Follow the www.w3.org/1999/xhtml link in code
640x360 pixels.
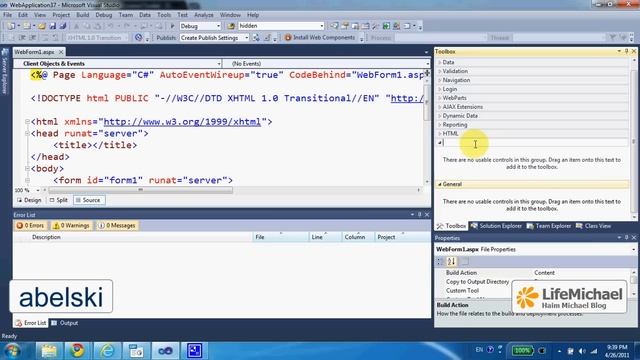pos(182,122)
